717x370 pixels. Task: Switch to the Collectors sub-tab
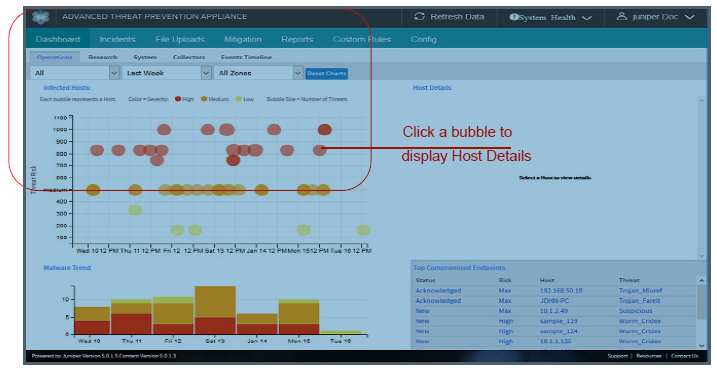point(189,57)
